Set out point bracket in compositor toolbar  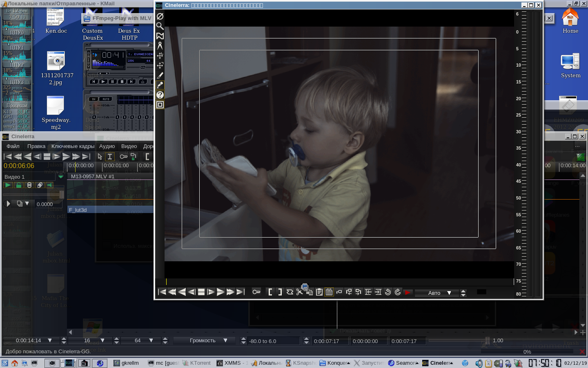(x=280, y=292)
